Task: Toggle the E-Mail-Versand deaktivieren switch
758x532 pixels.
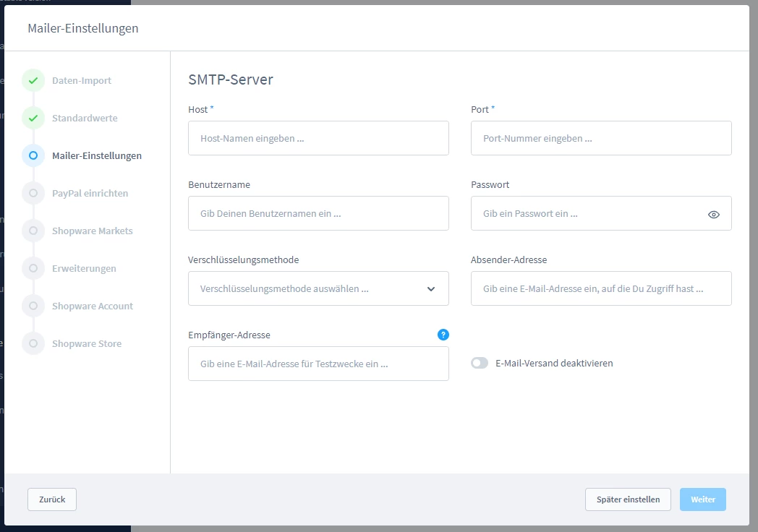Action: (480, 363)
